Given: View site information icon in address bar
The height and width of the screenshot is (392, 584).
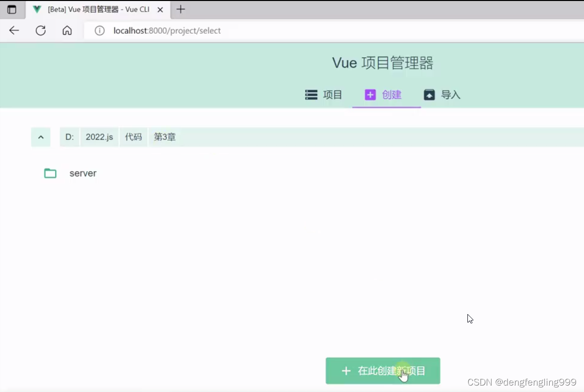Looking at the screenshot, I should tap(99, 31).
